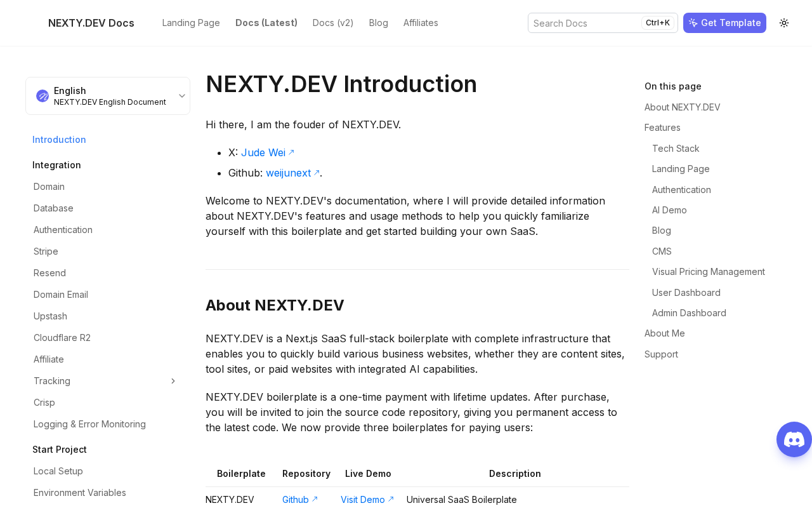This screenshot has height=508, width=812.
Task: Click the sparkle icon on Get Template
Action: [x=693, y=23]
